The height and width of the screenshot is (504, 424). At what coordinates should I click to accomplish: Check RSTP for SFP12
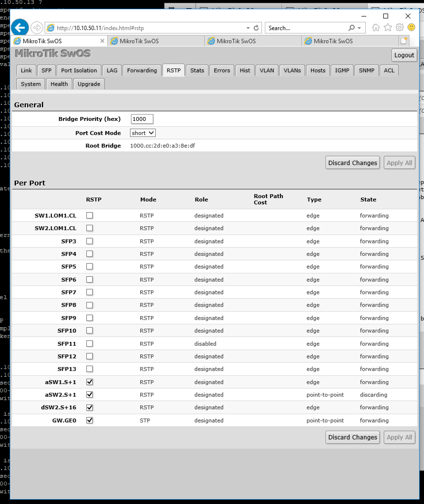(90, 356)
